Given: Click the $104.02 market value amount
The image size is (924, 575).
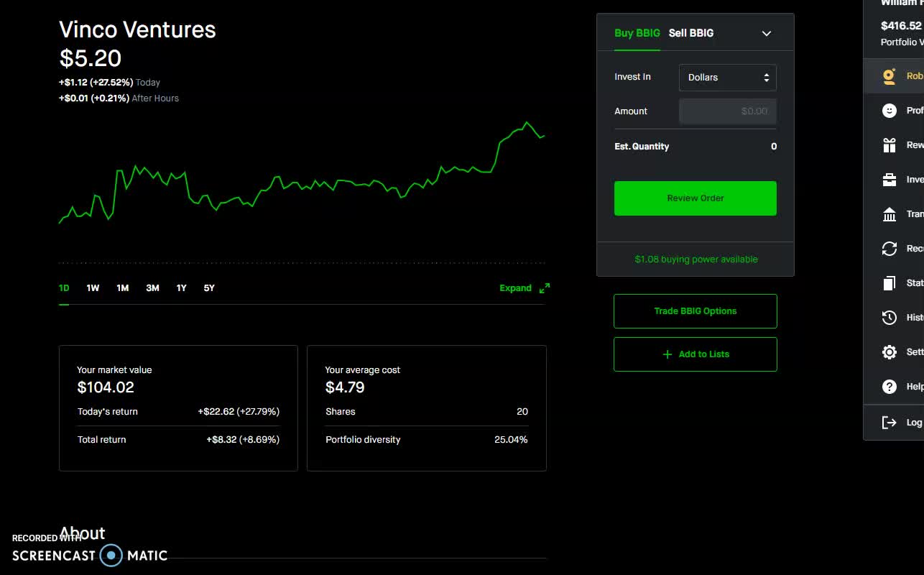Looking at the screenshot, I should [x=106, y=387].
